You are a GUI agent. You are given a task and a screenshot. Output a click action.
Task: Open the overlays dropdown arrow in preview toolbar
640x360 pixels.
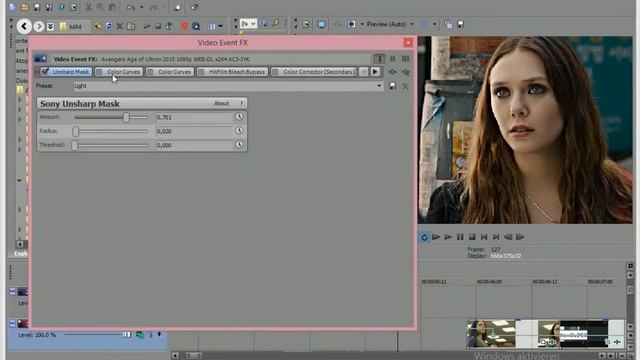point(434,24)
